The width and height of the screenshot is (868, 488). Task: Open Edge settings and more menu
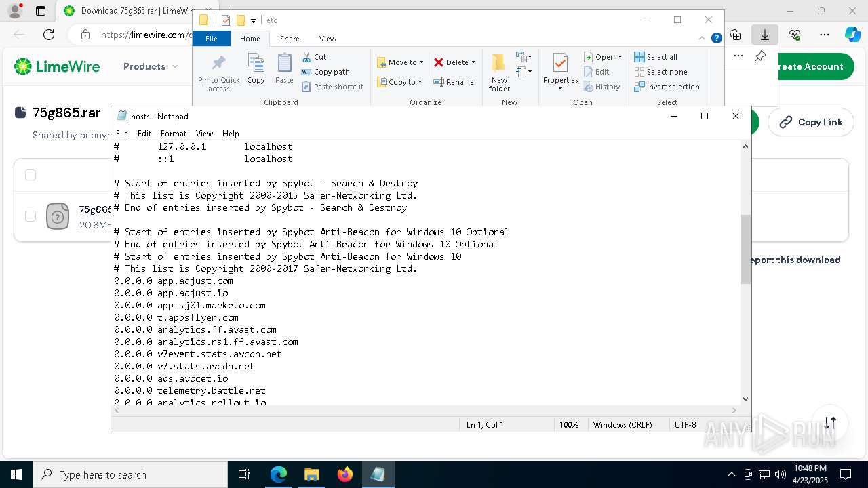coord(825,35)
